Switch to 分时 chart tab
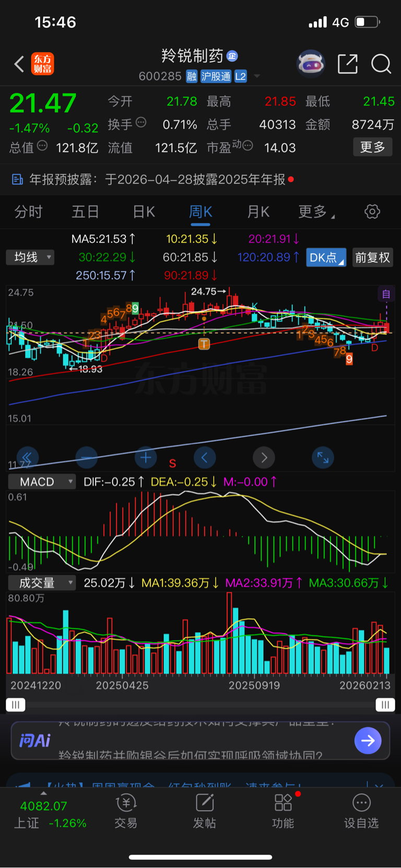This screenshot has height=868, width=401. [x=28, y=211]
